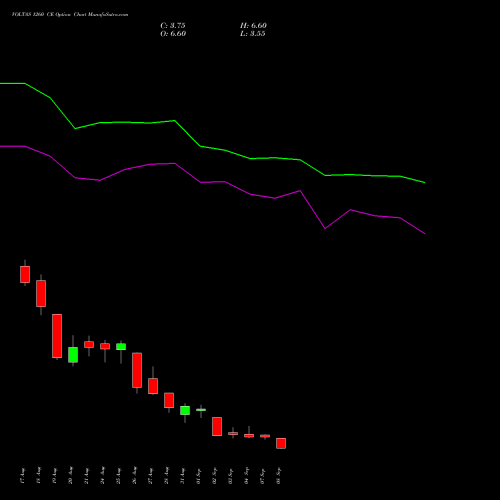Viewport: 500px width, 500px height.
Task: Click the thin red candlestick above 04 Sep
Action: (x=249, y=435)
